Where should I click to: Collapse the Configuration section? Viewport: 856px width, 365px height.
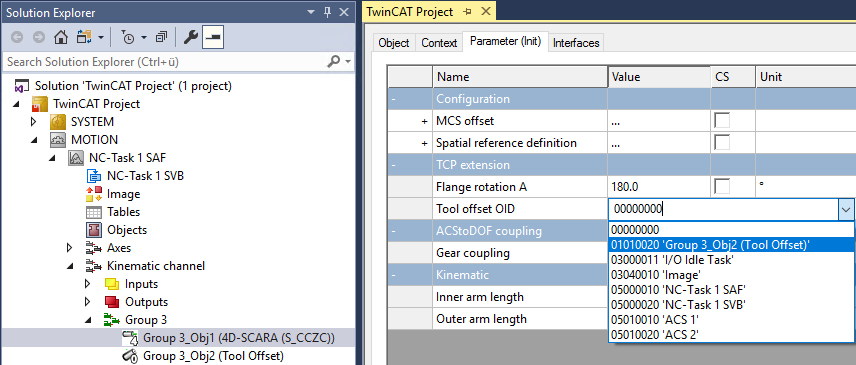pos(393,99)
